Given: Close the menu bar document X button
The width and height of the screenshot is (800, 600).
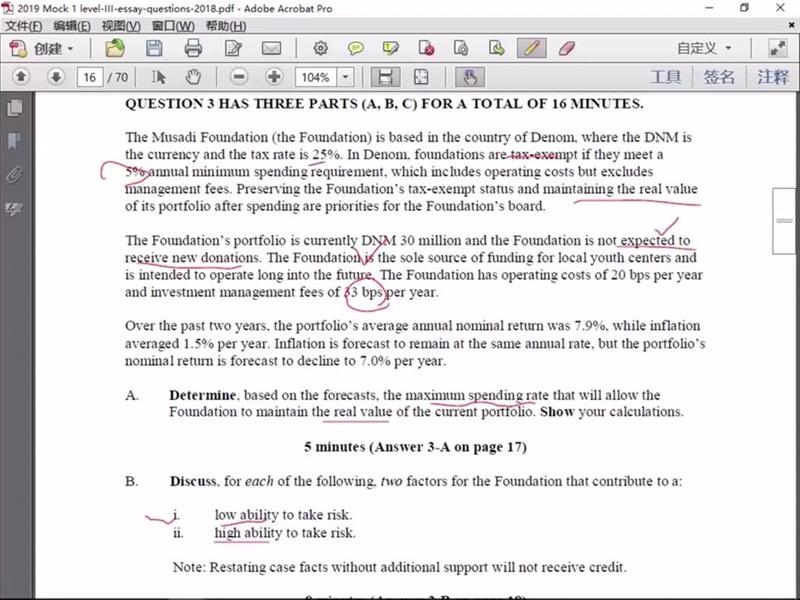Looking at the screenshot, I should coord(793,26).
